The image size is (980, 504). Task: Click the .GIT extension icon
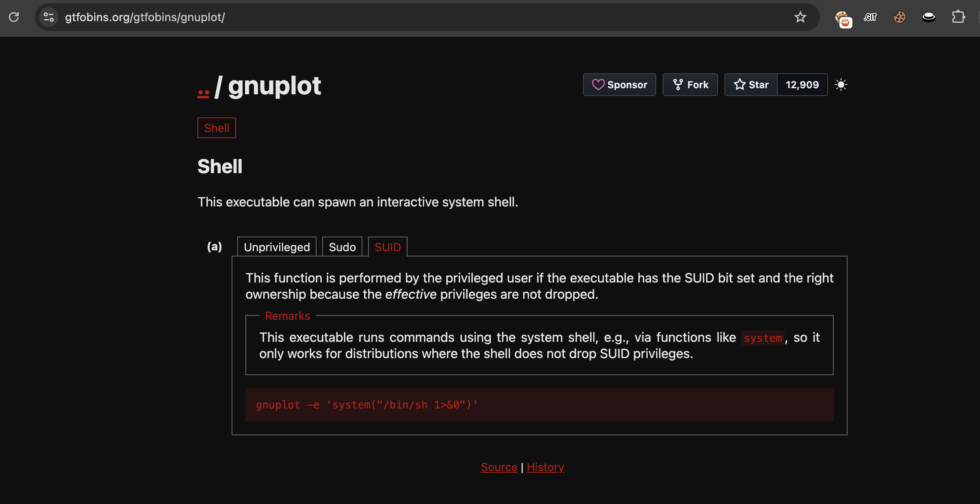pyautogui.click(x=870, y=17)
